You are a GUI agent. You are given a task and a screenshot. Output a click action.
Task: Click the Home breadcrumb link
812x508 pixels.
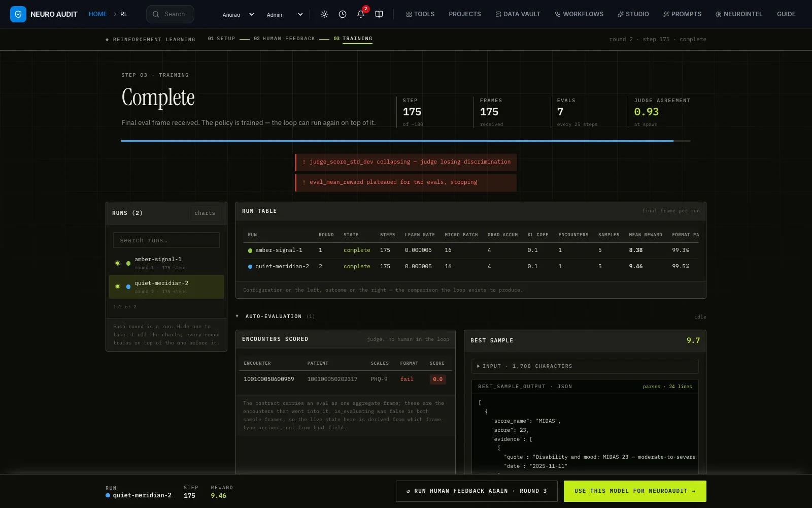point(97,14)
